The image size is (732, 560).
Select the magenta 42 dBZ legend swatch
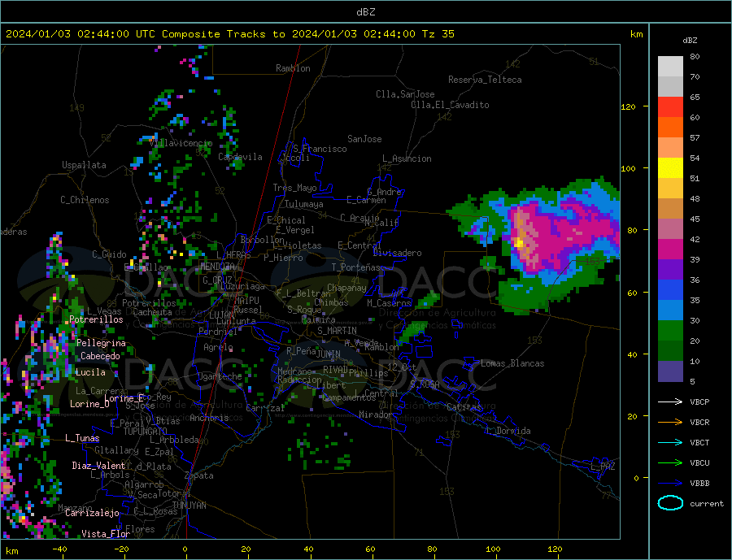[x=670, y=250]
